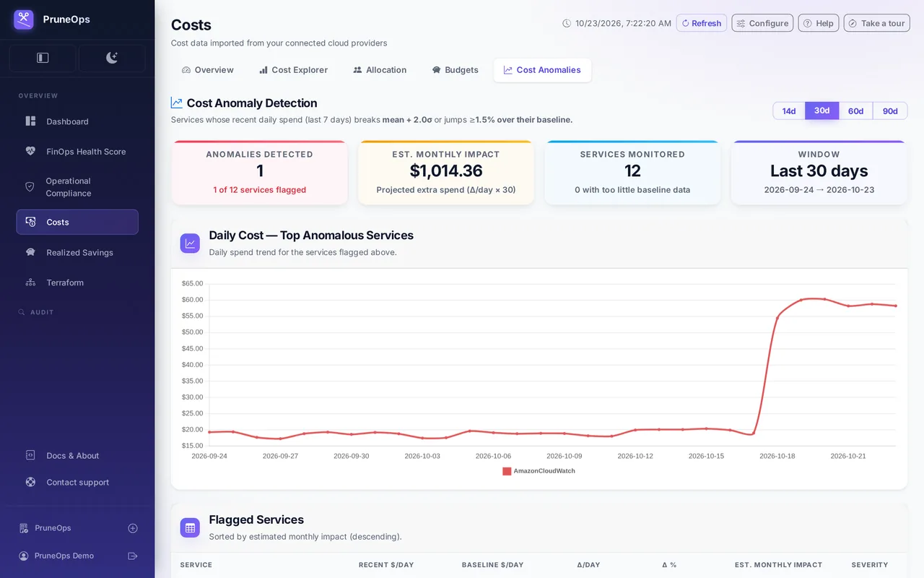Viewport: 924px width, 578px height.
Task: Switch to the Budgets tab
Action: (456, 70)
